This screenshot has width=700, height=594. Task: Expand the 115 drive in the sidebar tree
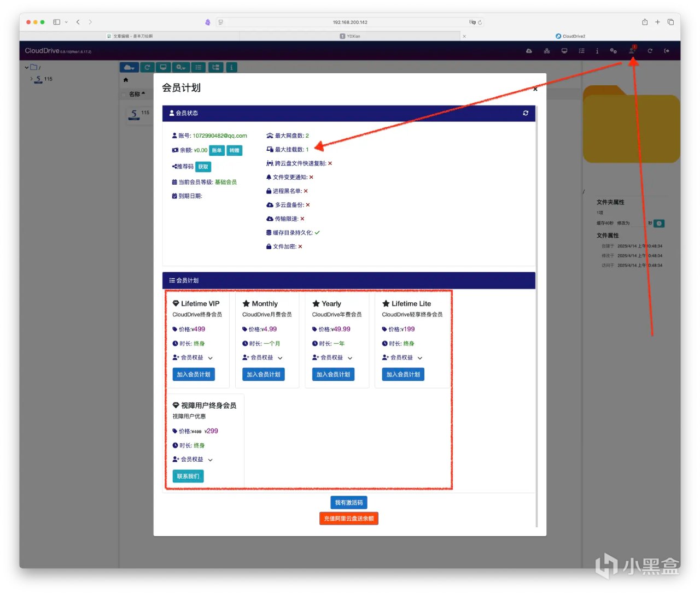32,79
